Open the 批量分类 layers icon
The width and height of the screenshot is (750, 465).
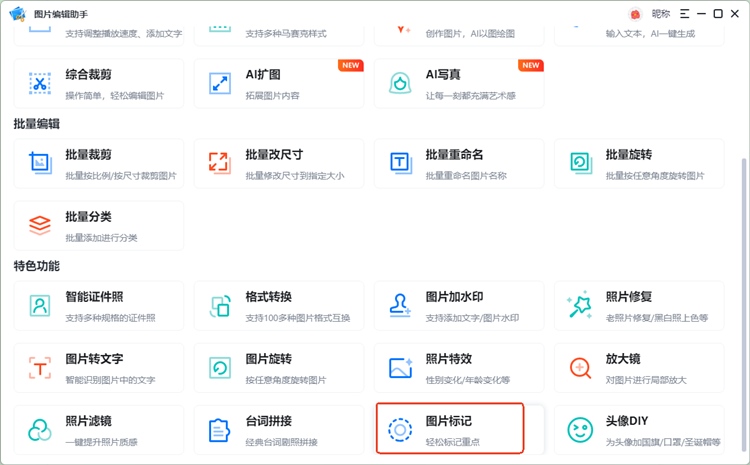(x=40, y=225)
